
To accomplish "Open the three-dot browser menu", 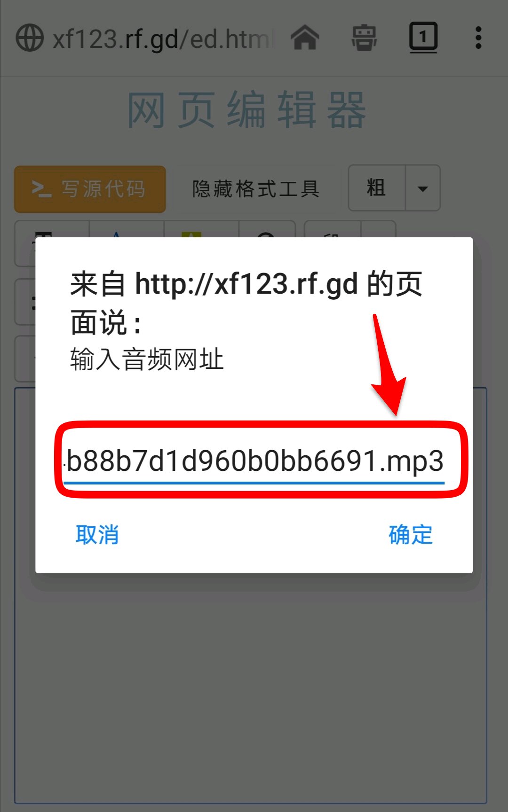I will tap(478, 38).
